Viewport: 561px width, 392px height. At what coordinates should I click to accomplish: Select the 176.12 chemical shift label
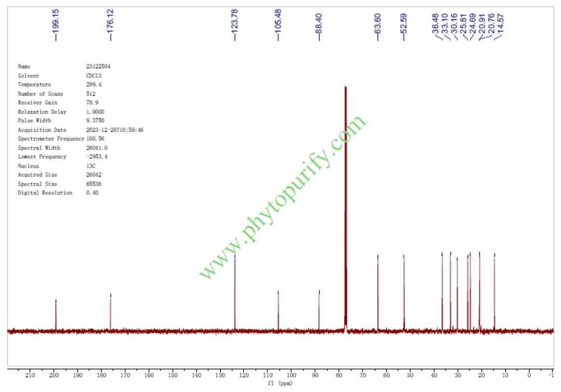click(x=111, y=23)
